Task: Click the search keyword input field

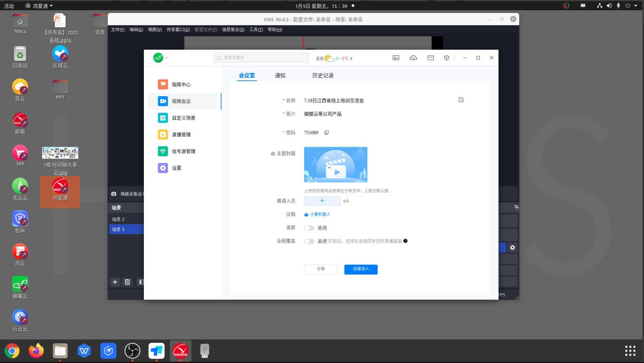Action: coord(261,58)
